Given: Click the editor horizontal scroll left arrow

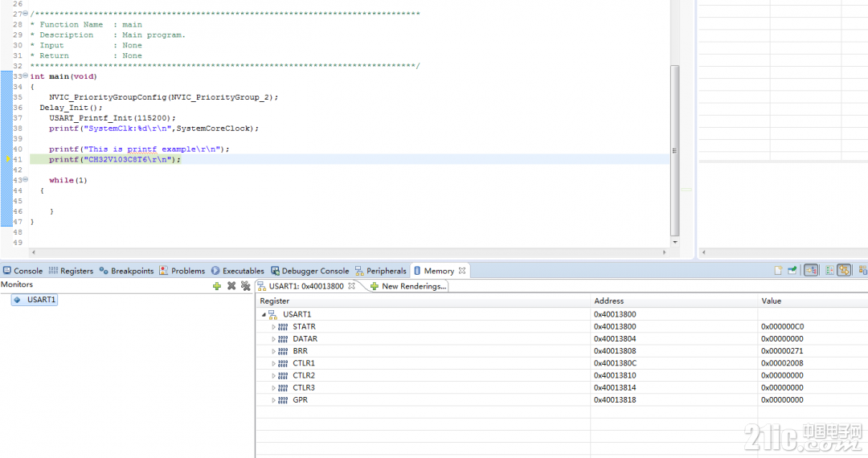Looking at the screenshot, I should point(34,252).
